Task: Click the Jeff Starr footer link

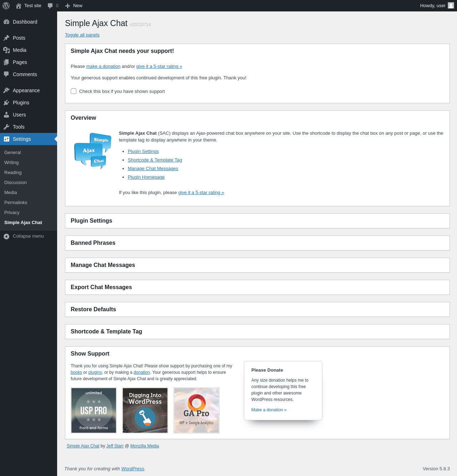Action: point(115,446)
